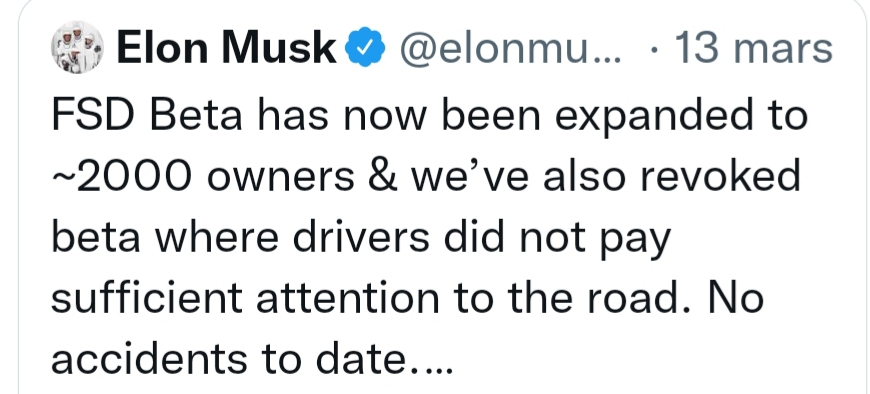Open Elon Musk's profile avatar picture
The height and width of the screenshot is (394, 870).
78,47
